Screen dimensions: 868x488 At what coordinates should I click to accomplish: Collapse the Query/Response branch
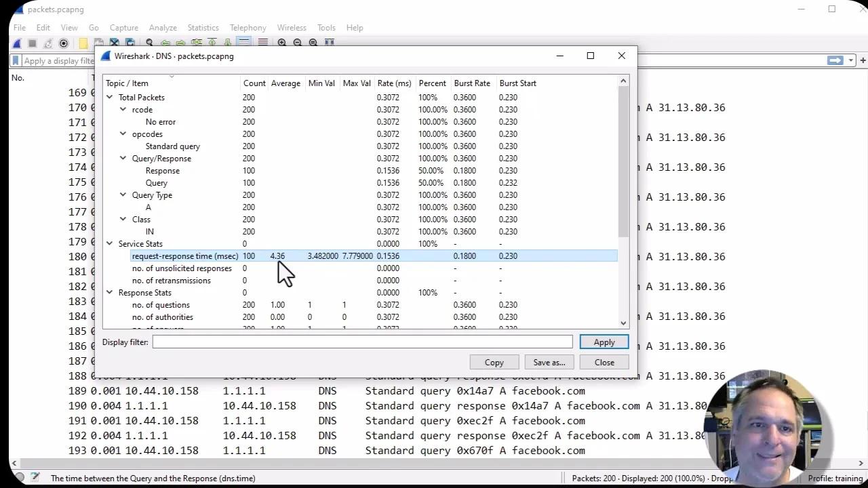point(122,158)
